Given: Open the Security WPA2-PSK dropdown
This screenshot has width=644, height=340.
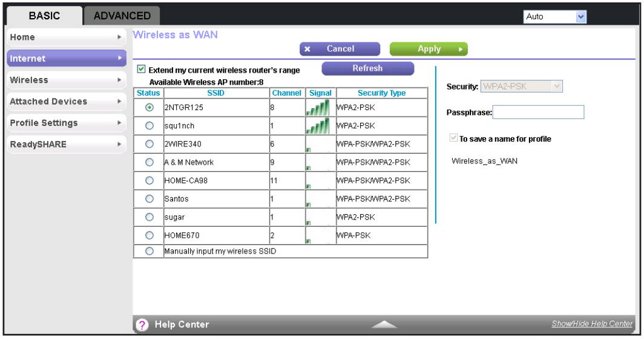Looking at the screenshot, I should click(521, 87).
